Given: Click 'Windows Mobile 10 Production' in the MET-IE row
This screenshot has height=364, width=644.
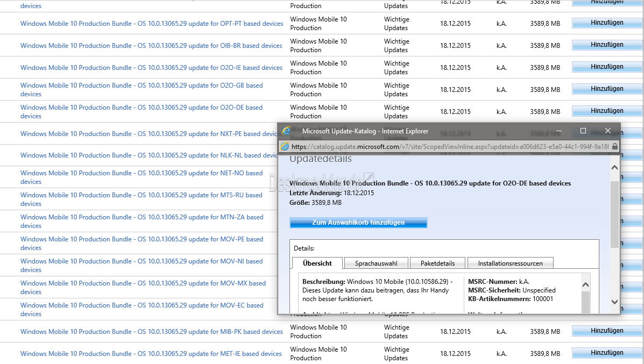Looking at the screenshot, I should [319, 354].
